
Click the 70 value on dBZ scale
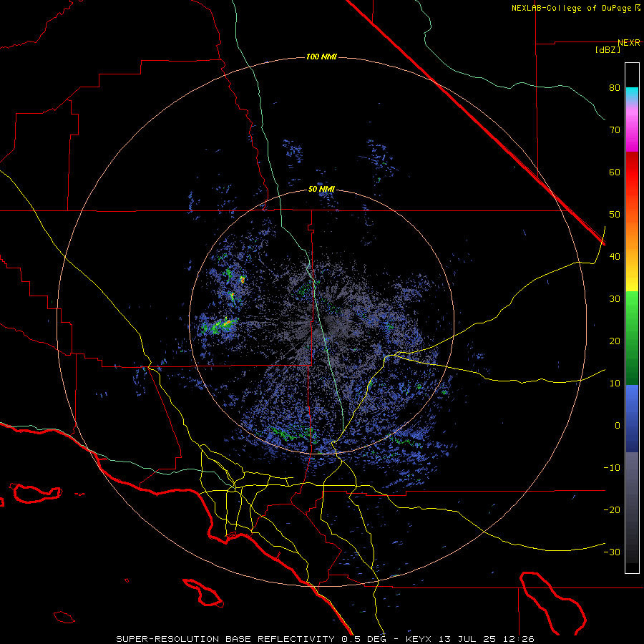pos(615,130)
